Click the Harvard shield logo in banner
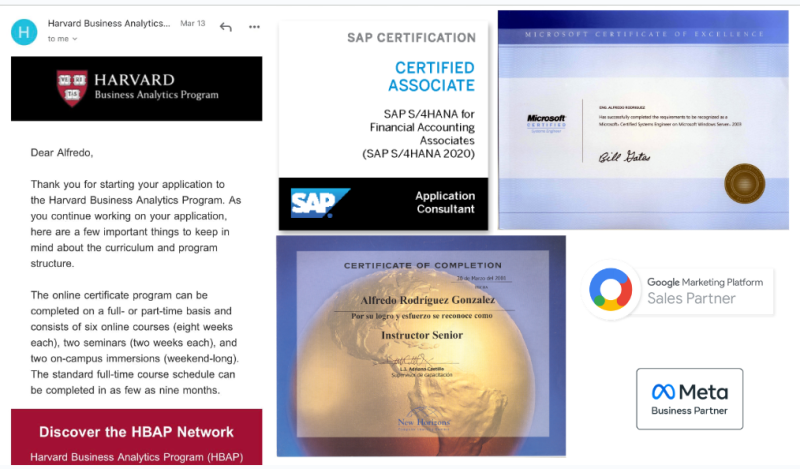 [x=71, y=88]
